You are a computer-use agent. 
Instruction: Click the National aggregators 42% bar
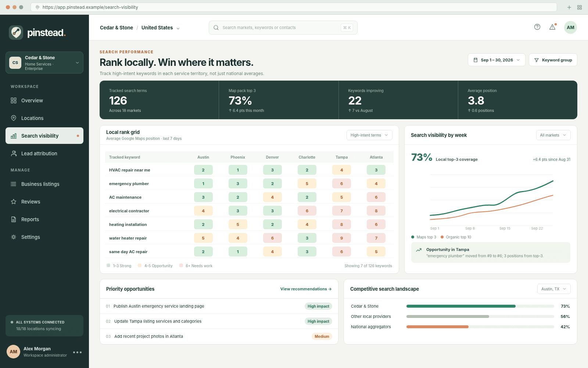pyautogui.click(x=480, y=327)
